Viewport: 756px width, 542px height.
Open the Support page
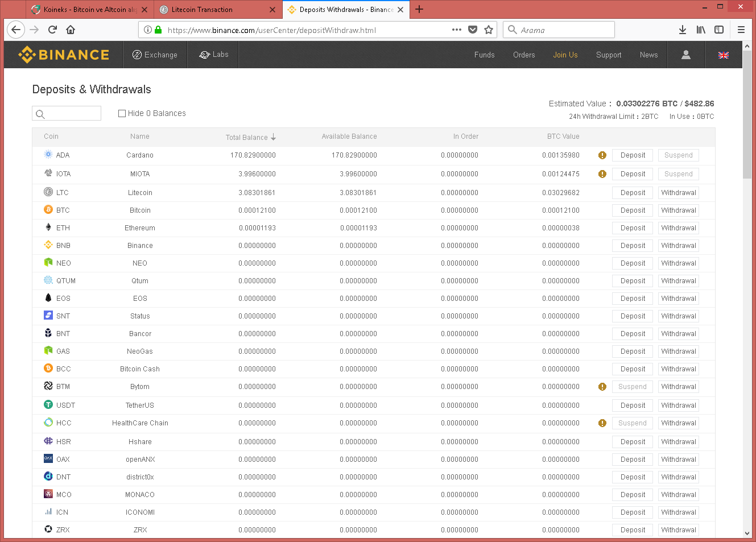[x=609, y=55]
